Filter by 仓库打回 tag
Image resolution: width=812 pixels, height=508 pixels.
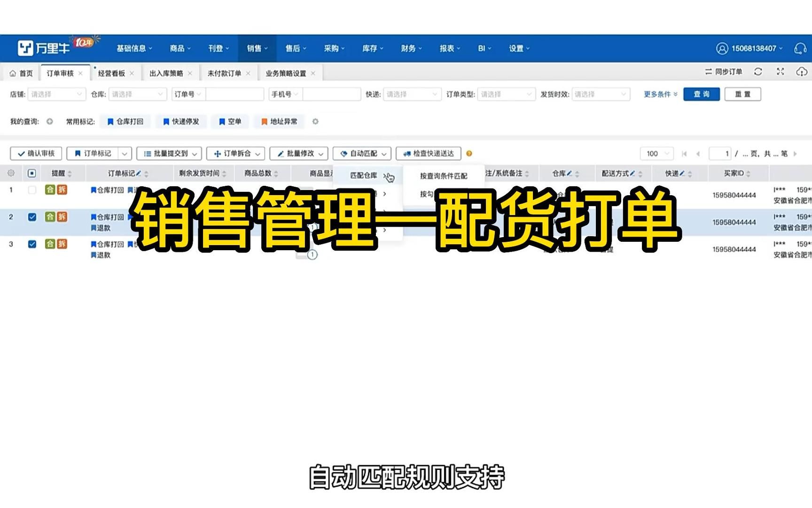[125, 121]
